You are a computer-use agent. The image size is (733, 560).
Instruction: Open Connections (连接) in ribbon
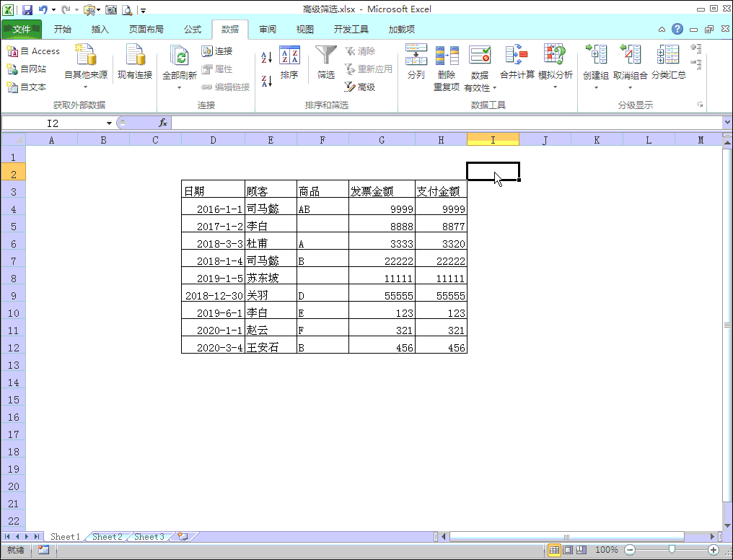pyautogui.click(x=217, y=51)
